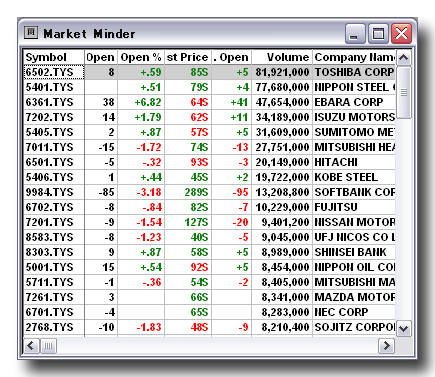The height and width of the screenshot is (377, 435).
Task: Select symbol 5401.TYS
Action: (x=49, y=87)
